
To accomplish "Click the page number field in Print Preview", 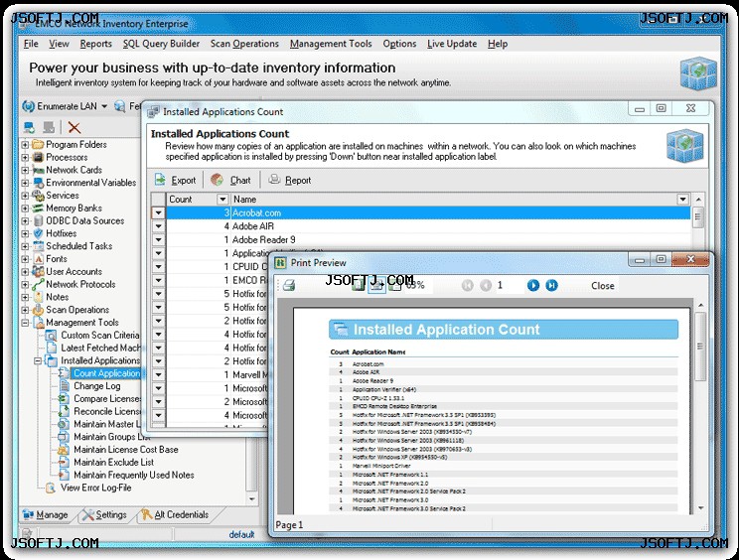I will pyautogui.click(x=510, y=285).
